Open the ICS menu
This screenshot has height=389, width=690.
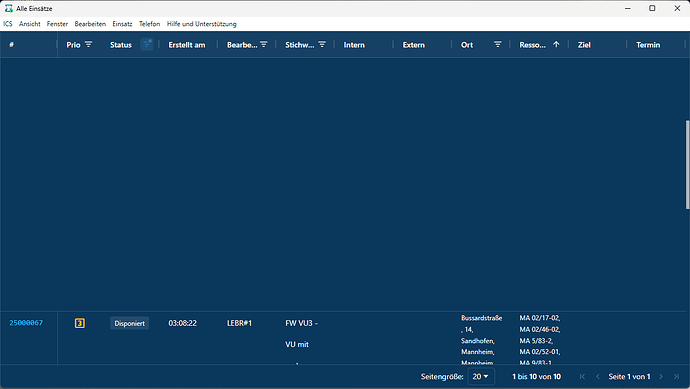click(8, 24)
